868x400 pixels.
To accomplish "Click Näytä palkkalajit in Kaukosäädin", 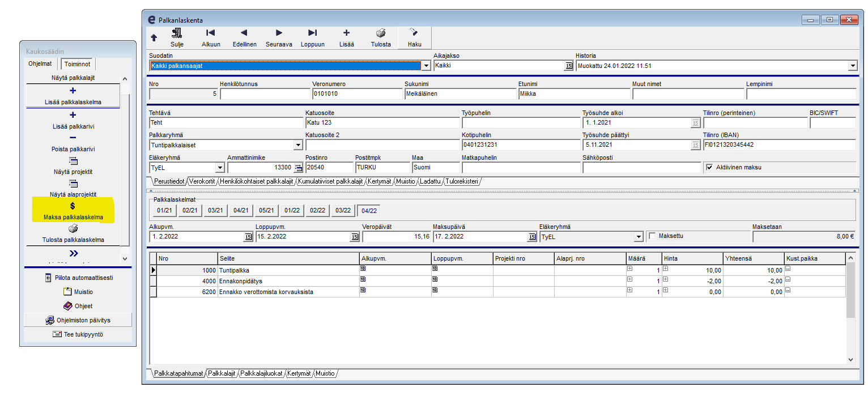I will pyautogui.click(x=73, y=78).
